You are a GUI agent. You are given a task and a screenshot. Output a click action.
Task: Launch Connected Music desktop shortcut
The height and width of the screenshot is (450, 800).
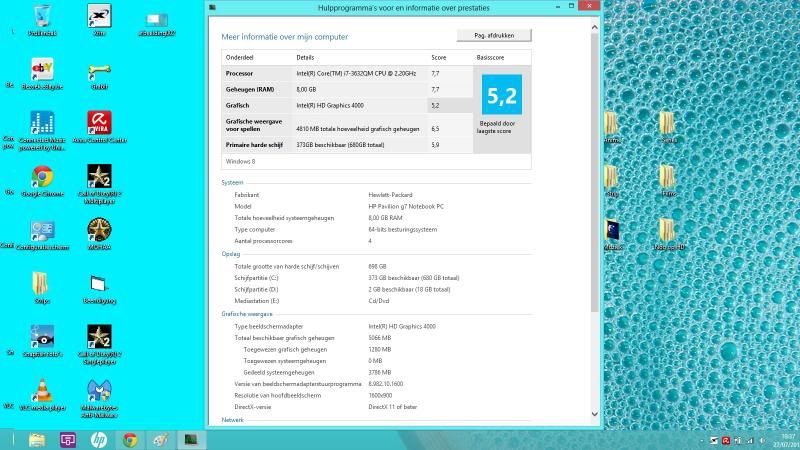click(42, 130)
